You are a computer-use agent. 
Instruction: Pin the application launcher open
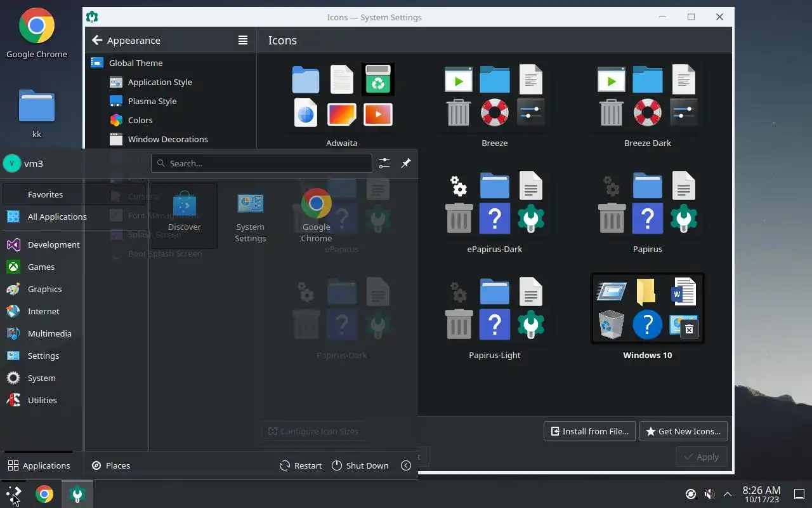pyautogui.click(x=406, y=163)
